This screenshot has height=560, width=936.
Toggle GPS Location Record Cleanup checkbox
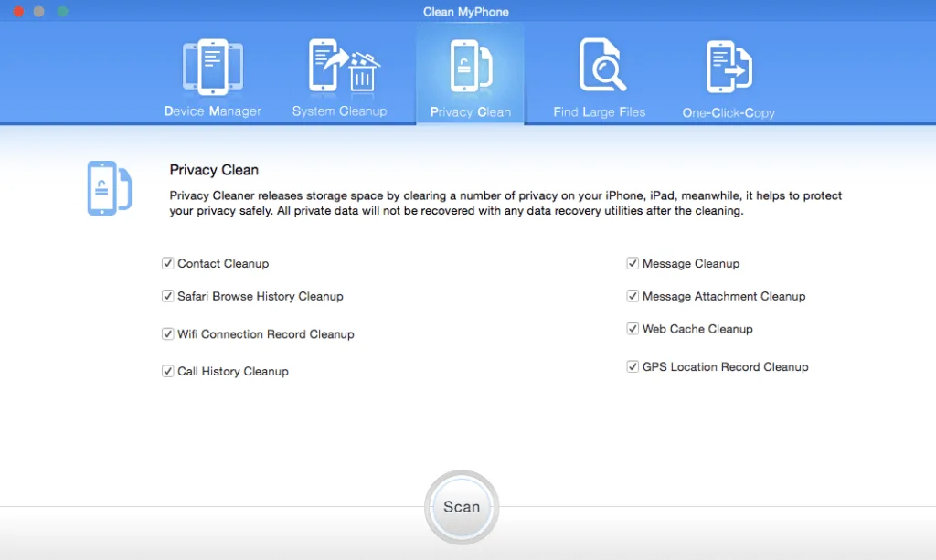[x=633, y=366]
